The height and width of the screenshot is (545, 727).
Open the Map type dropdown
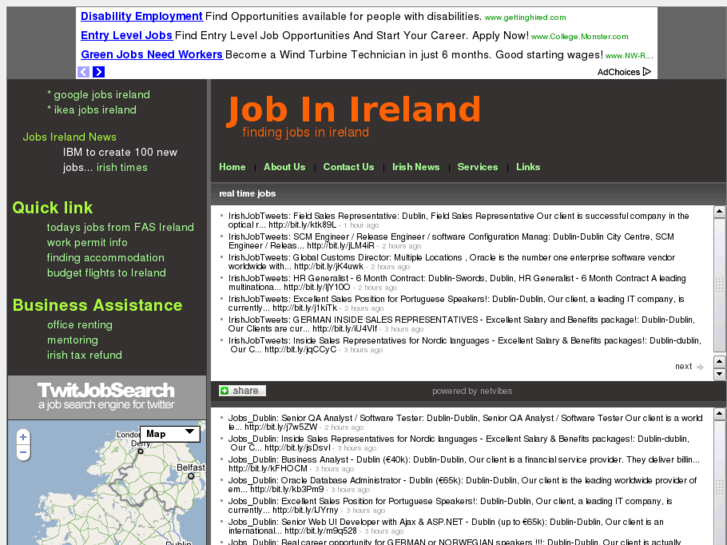click(170, 434)
